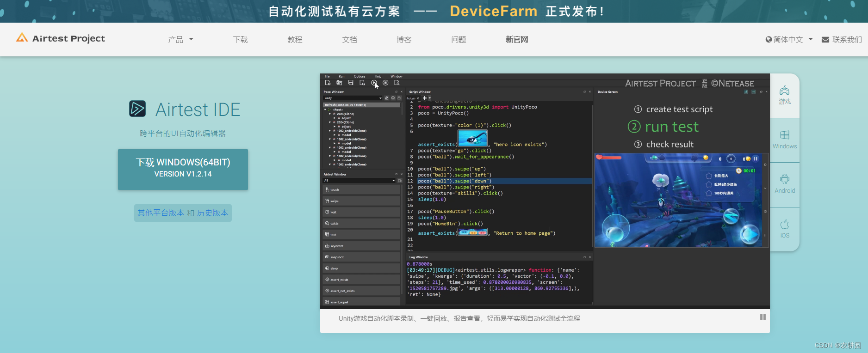Click the 历史版本 link
Image resolution: width=868 pixels, height=353 pixels.
212,213
